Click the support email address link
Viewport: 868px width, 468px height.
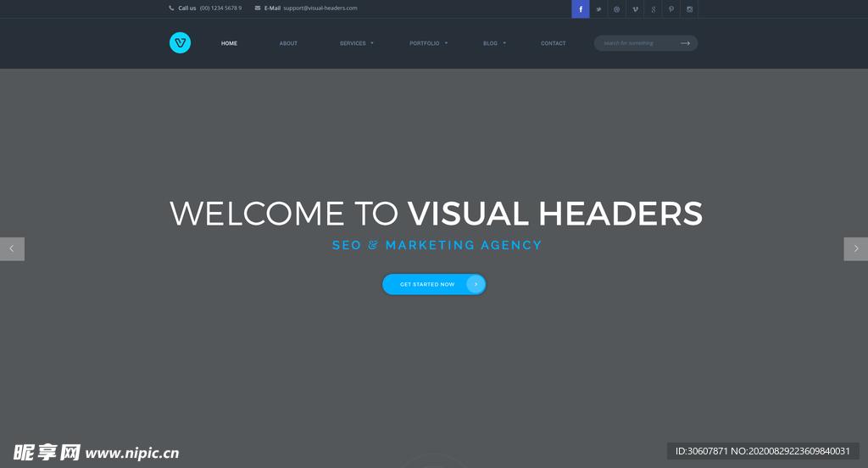coord(320,8)
